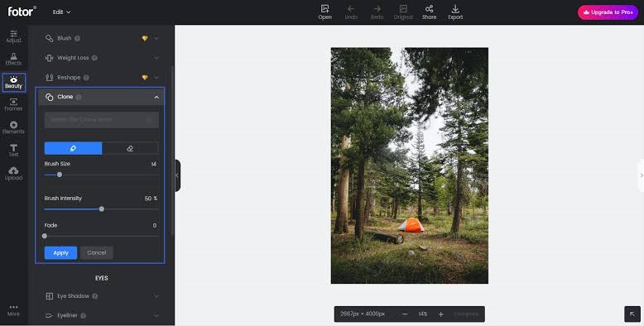Click the Eyeliner info icon

point(83,315)
